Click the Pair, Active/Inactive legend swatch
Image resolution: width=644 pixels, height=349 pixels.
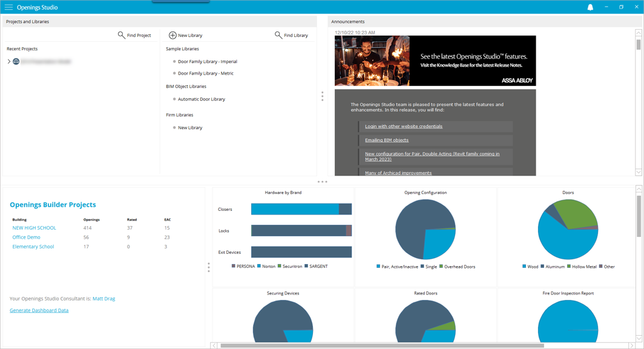[x=378, y=267]
